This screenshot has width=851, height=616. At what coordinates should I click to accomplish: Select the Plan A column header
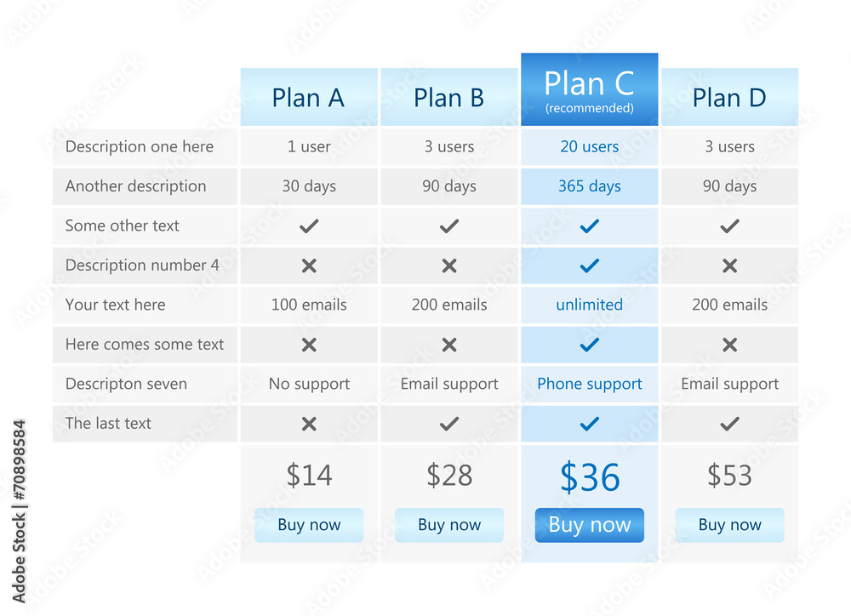[309, 97]
